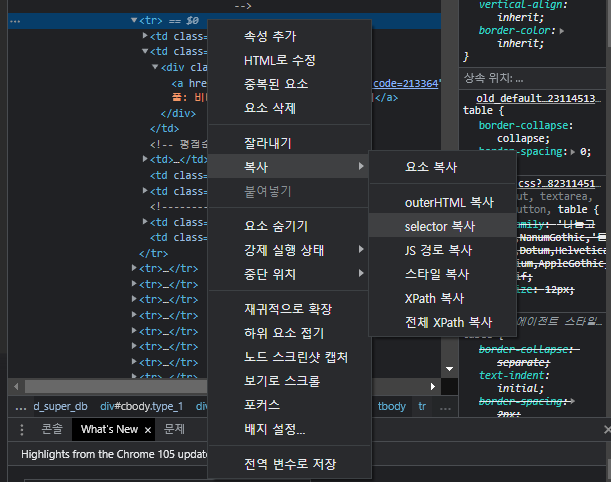611x482 pixels.
Task: Choose '보기로 스크롤' from the menu
Action: coord(289,381)
